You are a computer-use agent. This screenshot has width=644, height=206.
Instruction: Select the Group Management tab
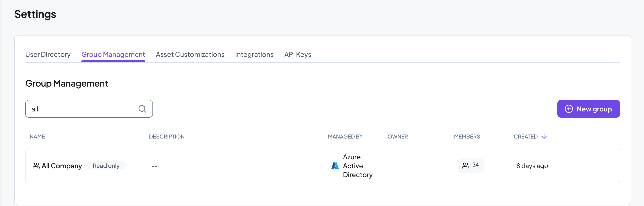point(113,54)
